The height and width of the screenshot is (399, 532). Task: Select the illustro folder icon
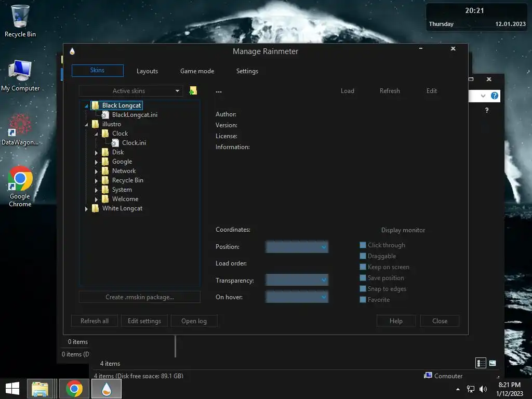pos(96,124)
